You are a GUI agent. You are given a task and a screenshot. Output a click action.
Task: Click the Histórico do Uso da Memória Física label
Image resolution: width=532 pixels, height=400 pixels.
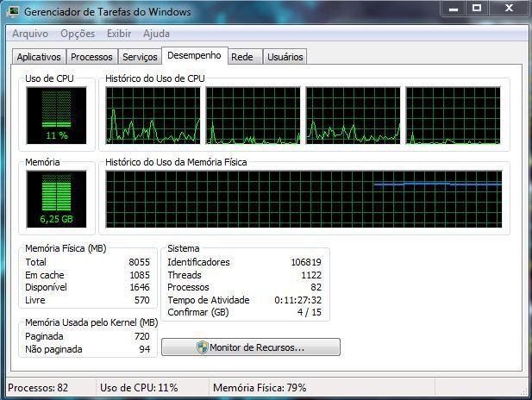point(176,162)
